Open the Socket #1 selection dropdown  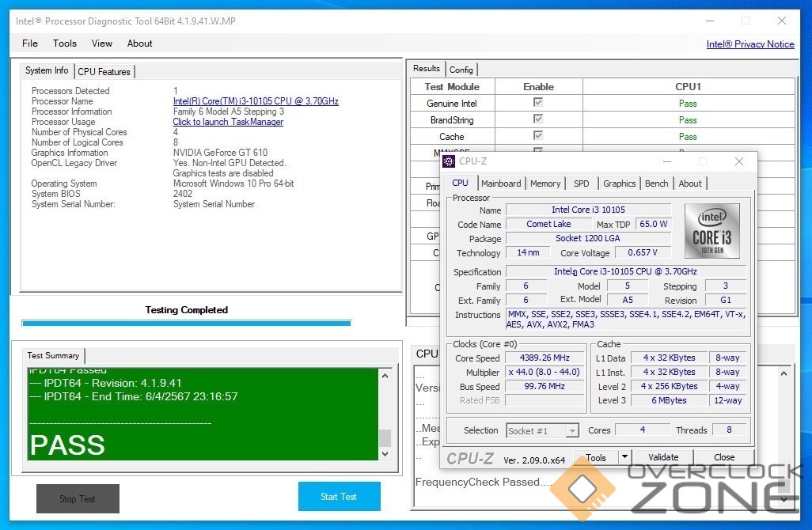coord(572,431)
